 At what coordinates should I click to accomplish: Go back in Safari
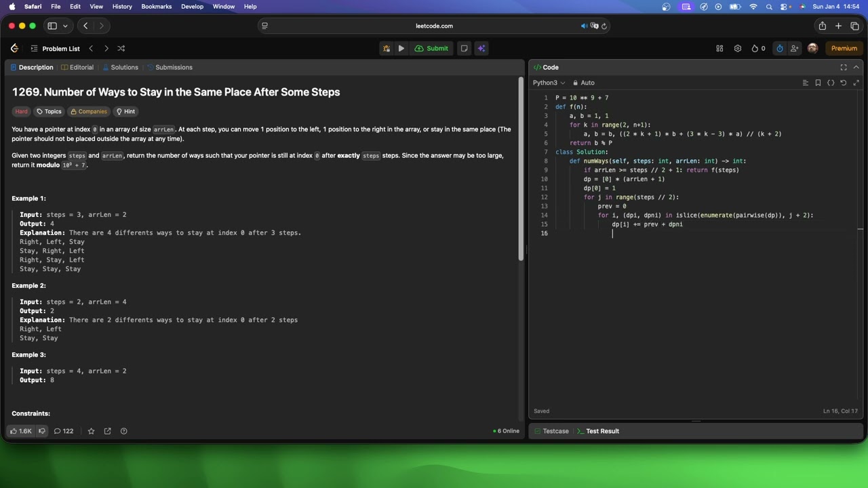(x=85, y=26)
